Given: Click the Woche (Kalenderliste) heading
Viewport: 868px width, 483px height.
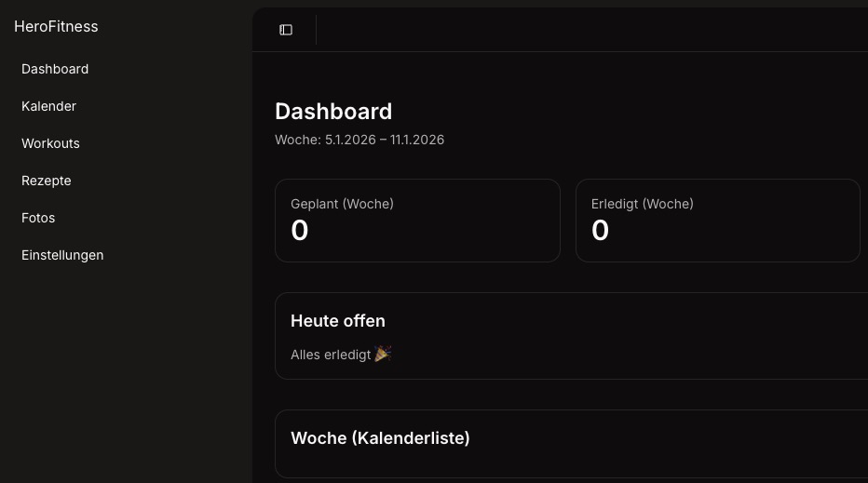Looking at the screenshot, I should coord(380,438).
